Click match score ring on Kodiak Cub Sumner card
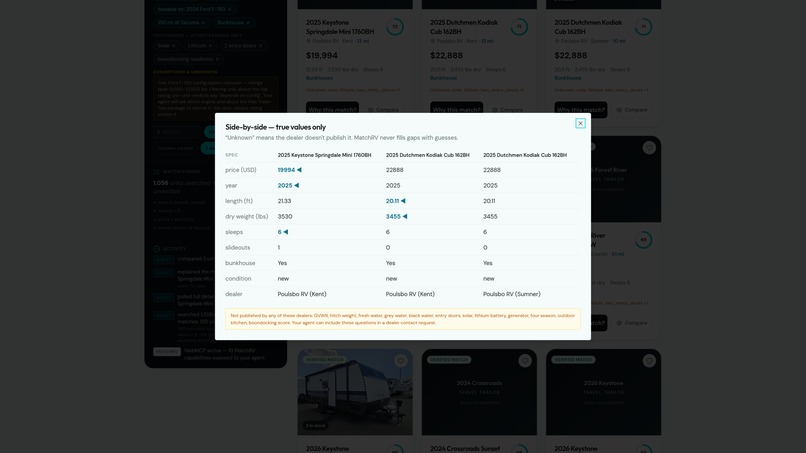Viewport: 806px width, 453px height. pyautogui.click(x=644, y=27)
